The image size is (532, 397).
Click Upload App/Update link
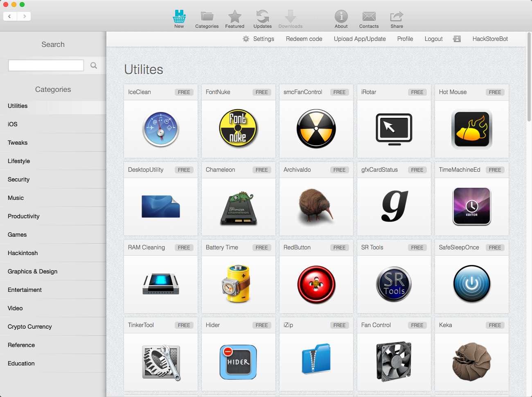360,39
